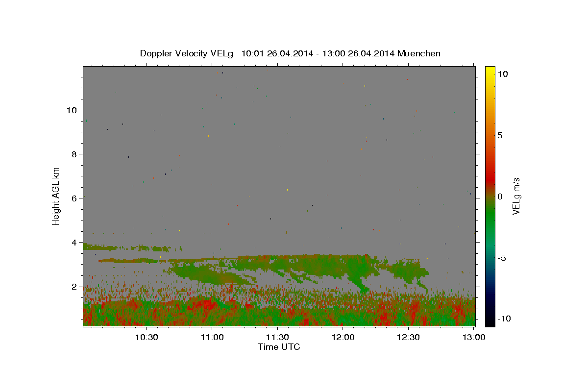Viewport: 588px width, 392px height.
Task: Click the 'VELg m/s' colorbar label
Action: [515, 196]
